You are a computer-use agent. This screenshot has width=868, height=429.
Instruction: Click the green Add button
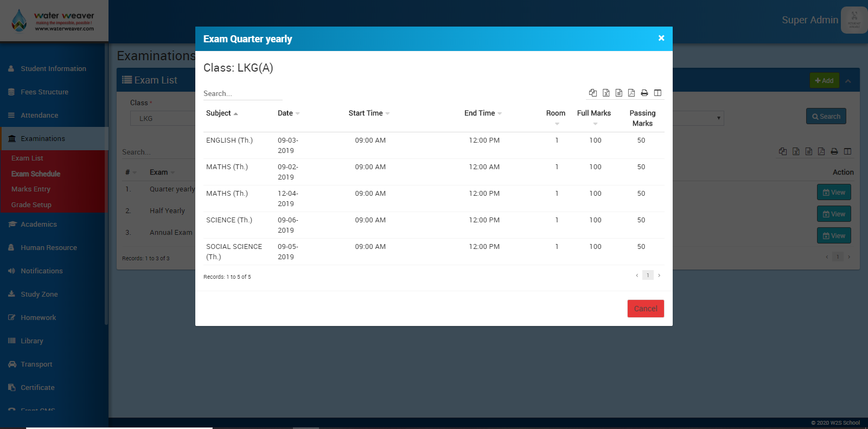click(824, 81)
